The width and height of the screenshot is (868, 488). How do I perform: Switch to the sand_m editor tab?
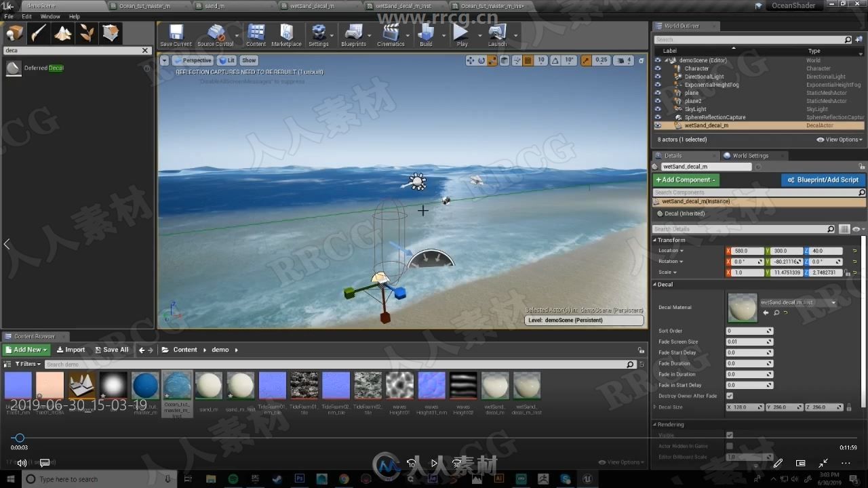click(x=214, y=5)
